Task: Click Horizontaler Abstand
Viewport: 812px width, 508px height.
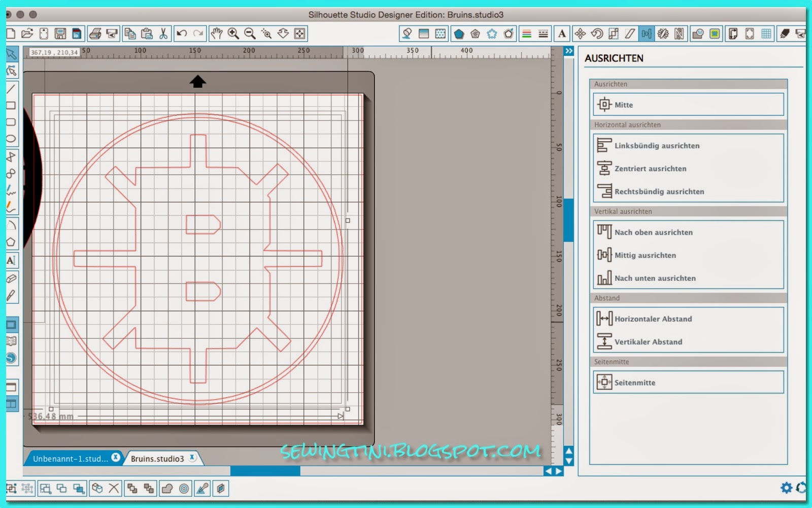Action: click(x=688, y=319)
